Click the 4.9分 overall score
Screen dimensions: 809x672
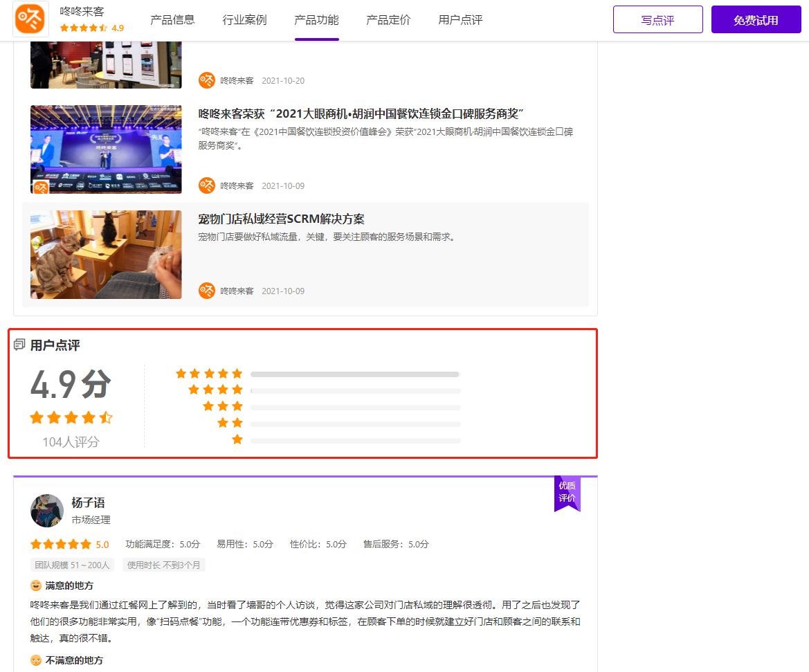click(x=71, y=384)
